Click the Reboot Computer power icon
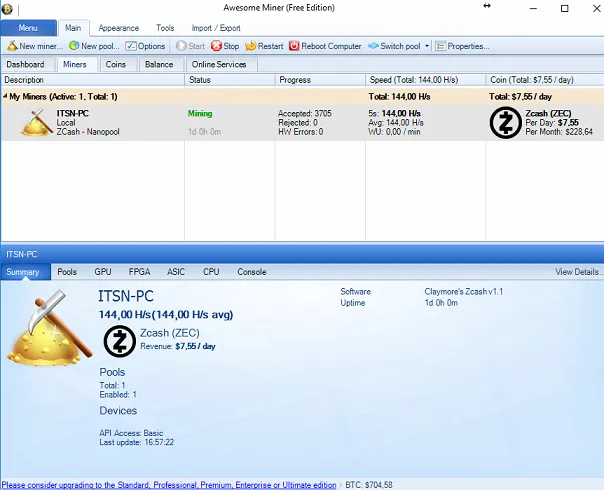 pos(294,46)
